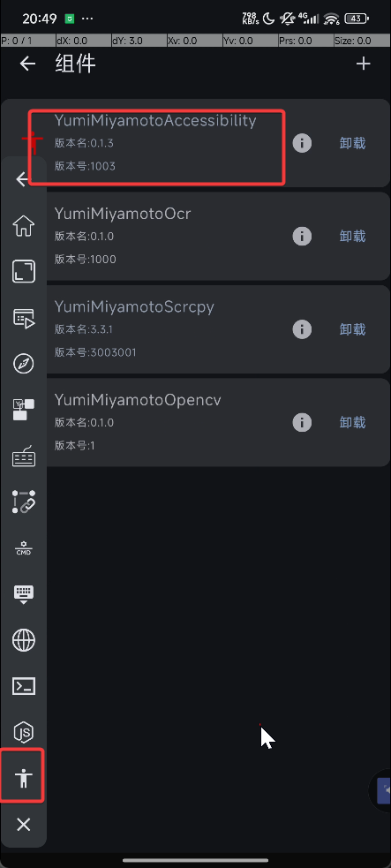The width and height of the screenshot is (391, 868).
Task: Go back from the 组件 page
Action: pos(27,64)
